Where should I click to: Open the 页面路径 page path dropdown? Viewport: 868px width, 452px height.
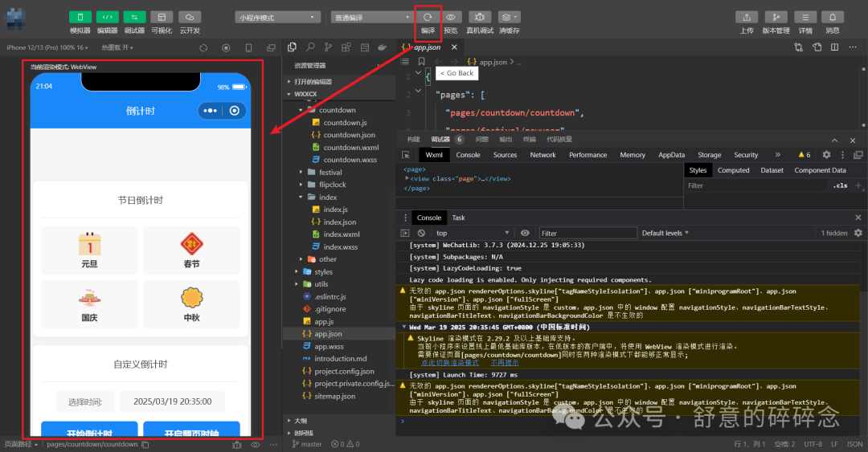tap(21, 444)
